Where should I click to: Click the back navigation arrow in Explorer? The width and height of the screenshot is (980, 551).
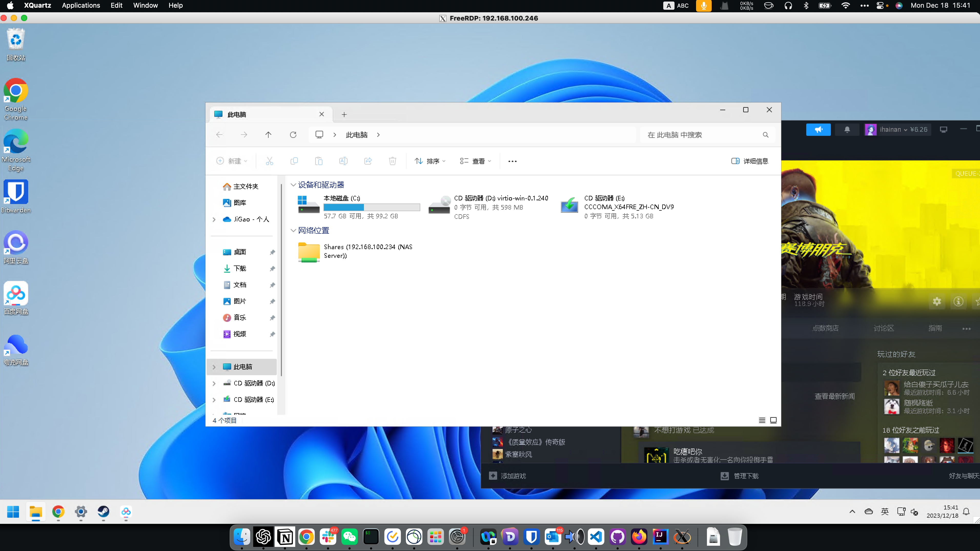tap(219, 135)
